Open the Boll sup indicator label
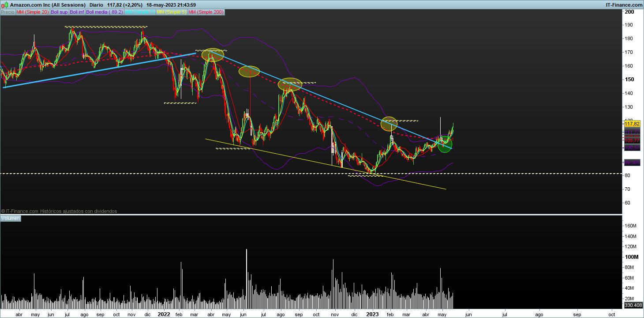 coord(60,12)
